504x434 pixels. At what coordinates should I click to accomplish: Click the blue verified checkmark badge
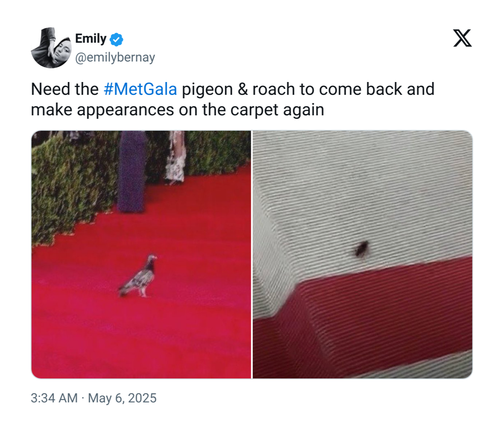click(x=116, y=39)
